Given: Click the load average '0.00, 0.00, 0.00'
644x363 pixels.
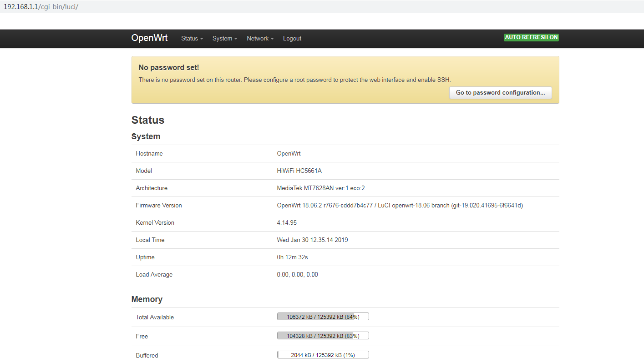Looking at the screenshot, I should 297,275.
